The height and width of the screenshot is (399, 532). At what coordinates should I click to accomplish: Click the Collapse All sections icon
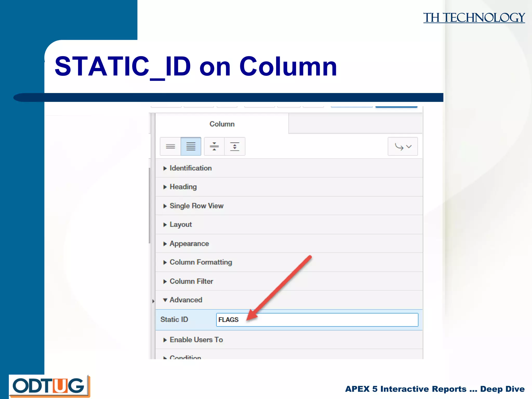click(214, 147)
